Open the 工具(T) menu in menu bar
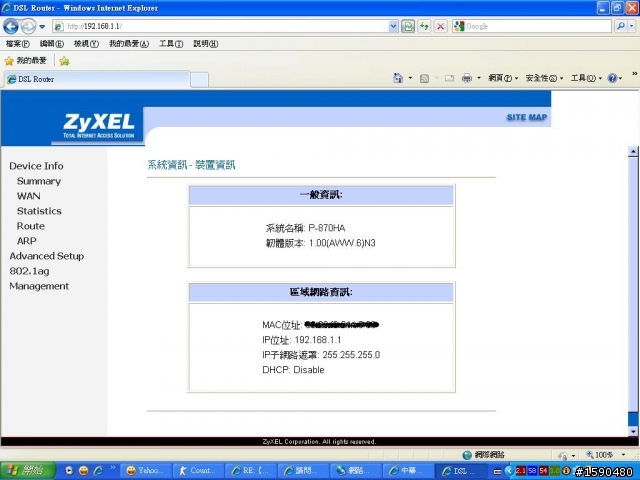Viewport: 640px width, 480px height. [x=171, y=44]
